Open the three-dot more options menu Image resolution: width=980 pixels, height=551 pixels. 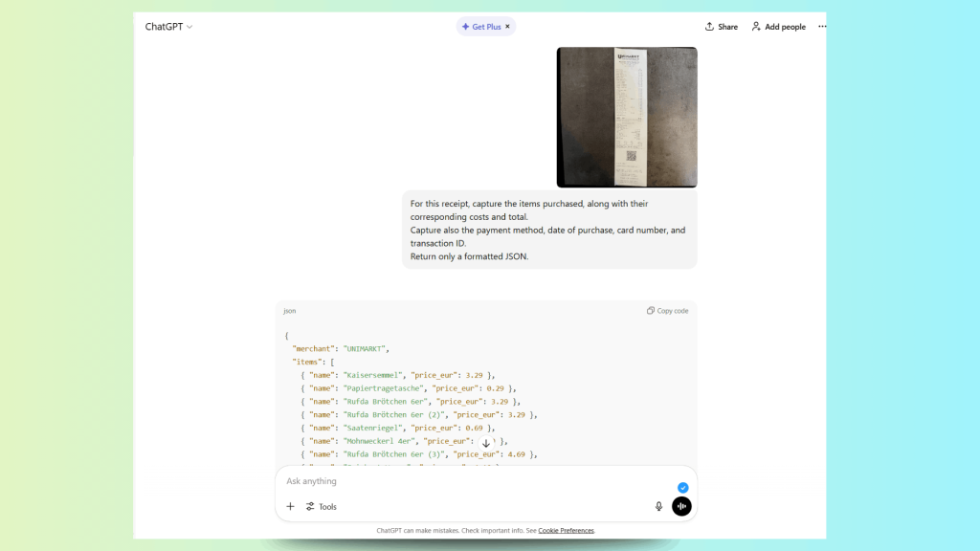(821, 27)
